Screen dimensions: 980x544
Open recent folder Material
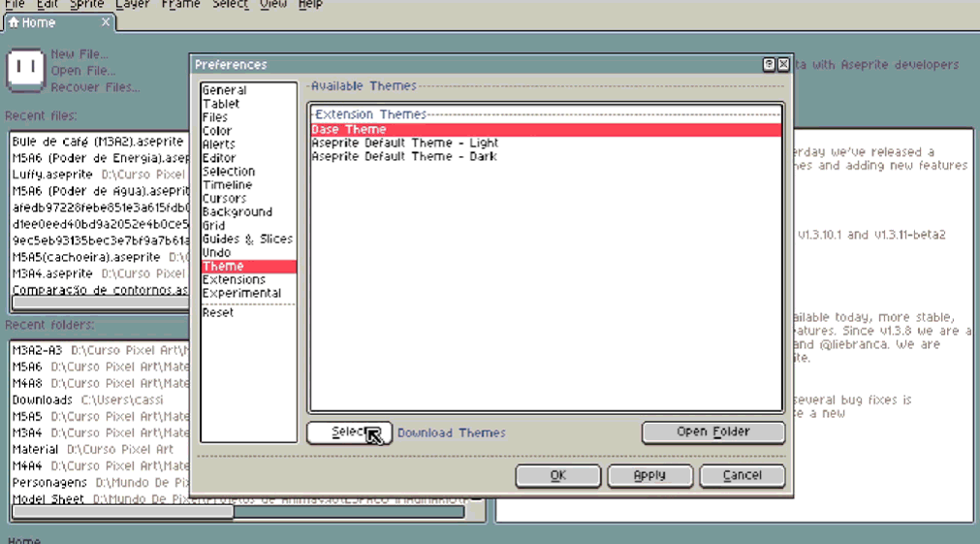(x=100, y=450)
